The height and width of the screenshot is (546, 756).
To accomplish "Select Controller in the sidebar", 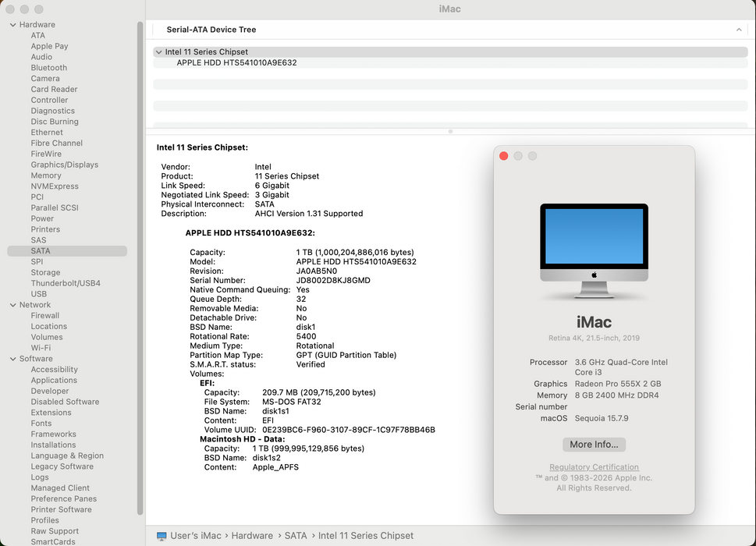I will click(49, 101).
